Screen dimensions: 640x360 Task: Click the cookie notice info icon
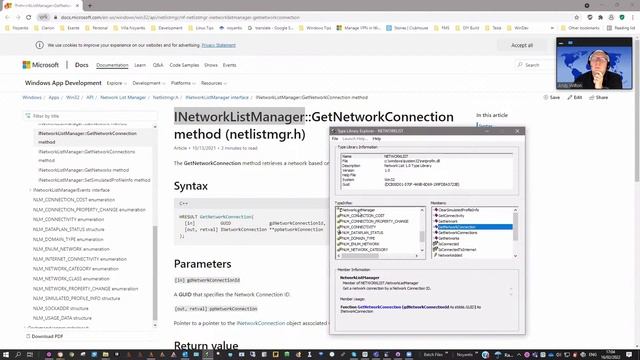coord(40,45)
